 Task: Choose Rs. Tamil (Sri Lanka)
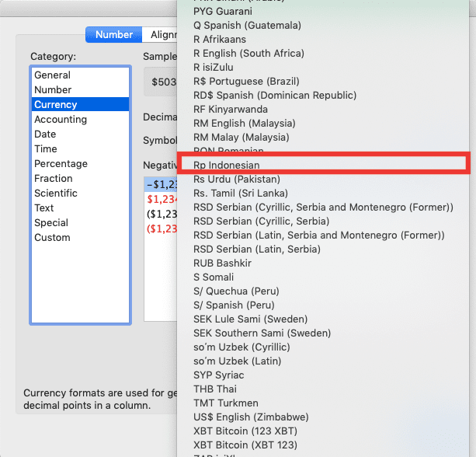[323, 193]
